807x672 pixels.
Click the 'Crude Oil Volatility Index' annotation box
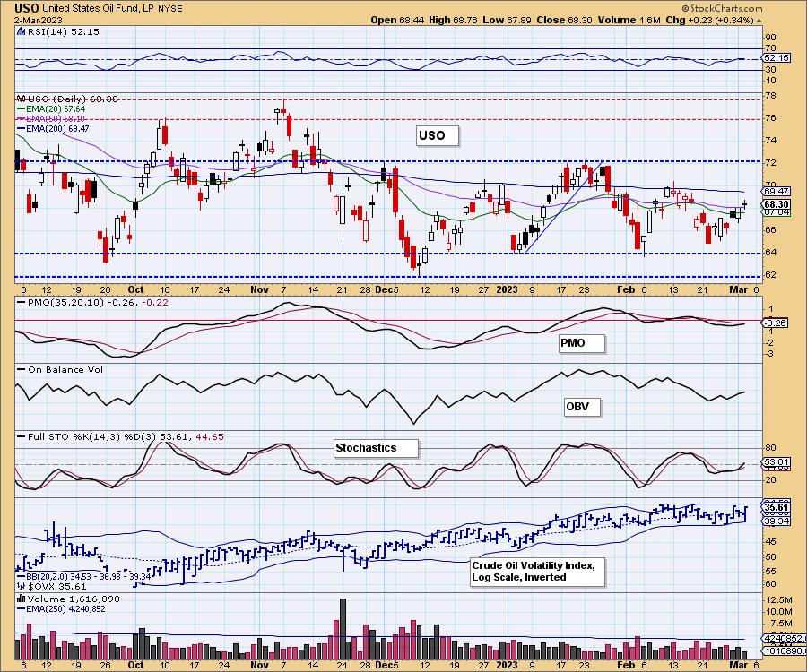[x=538, y=572]
